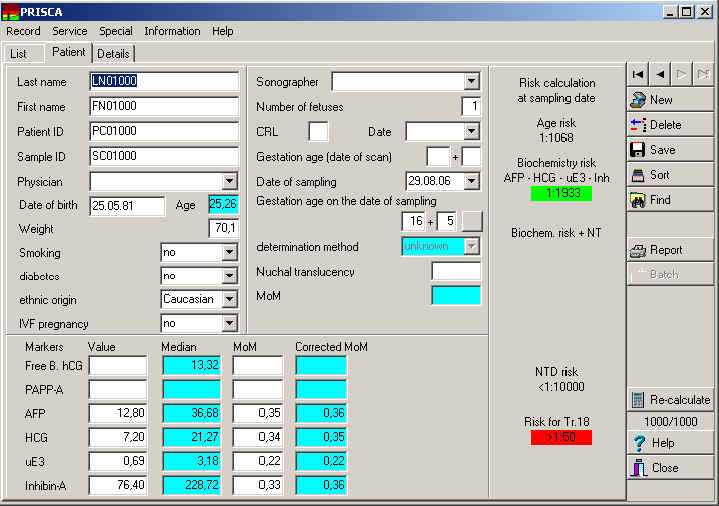Switch to the Details tab
The width and height of the screenshot is (719, 506).
tap(113, 54)
